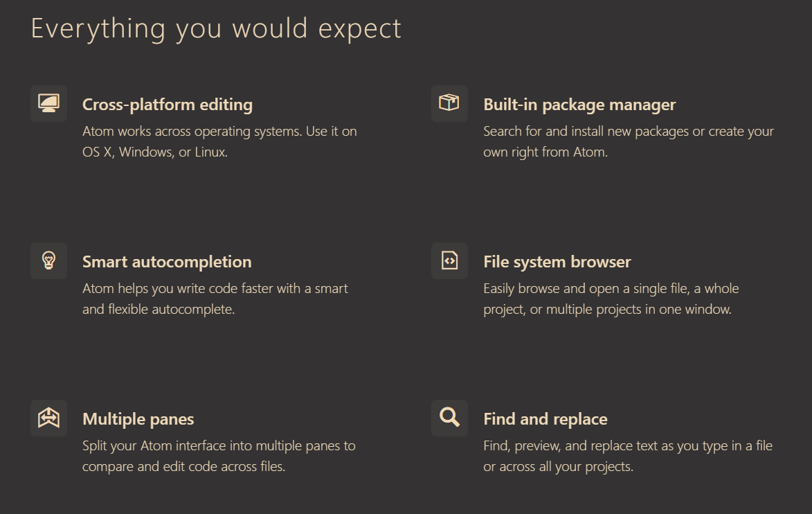The height and width of the screenshot is (514, 812).
Task: Select the Built-in package manager heading
Action: click(x=579, y=105)
